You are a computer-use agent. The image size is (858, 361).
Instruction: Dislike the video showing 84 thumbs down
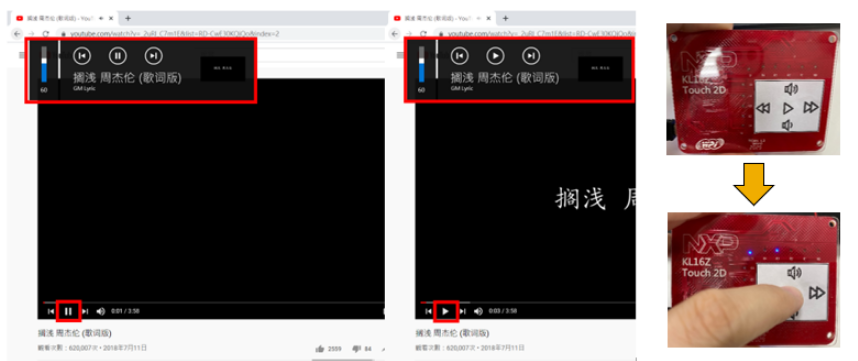point(356,348)
